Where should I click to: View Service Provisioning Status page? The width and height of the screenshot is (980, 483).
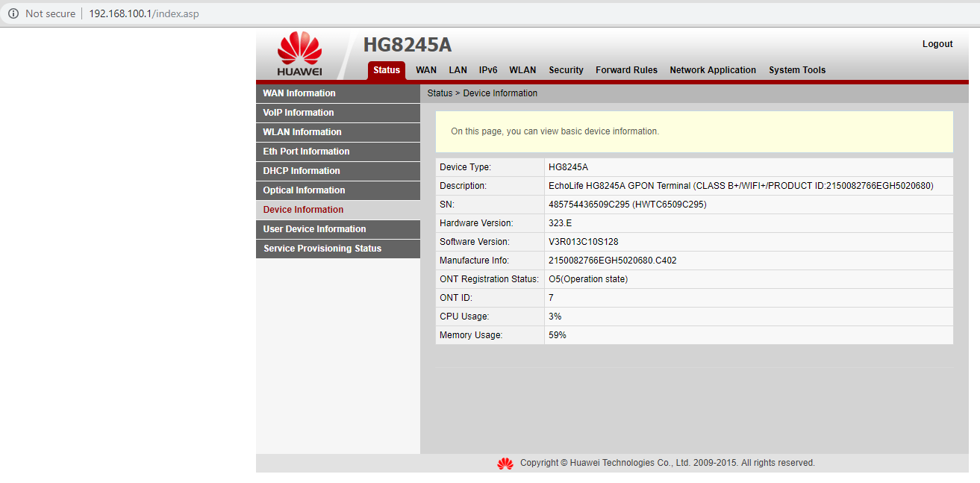coord(338,249)
